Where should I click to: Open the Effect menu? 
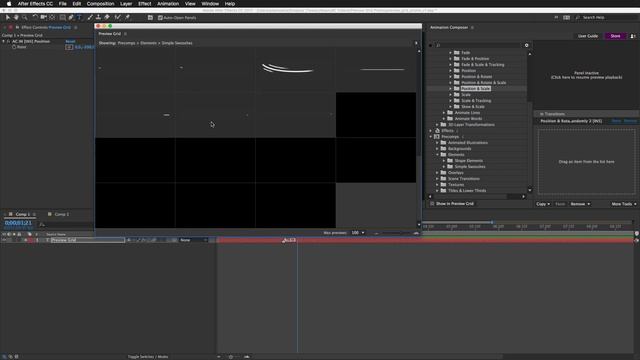pyautogui.click(x=144, y=4)
